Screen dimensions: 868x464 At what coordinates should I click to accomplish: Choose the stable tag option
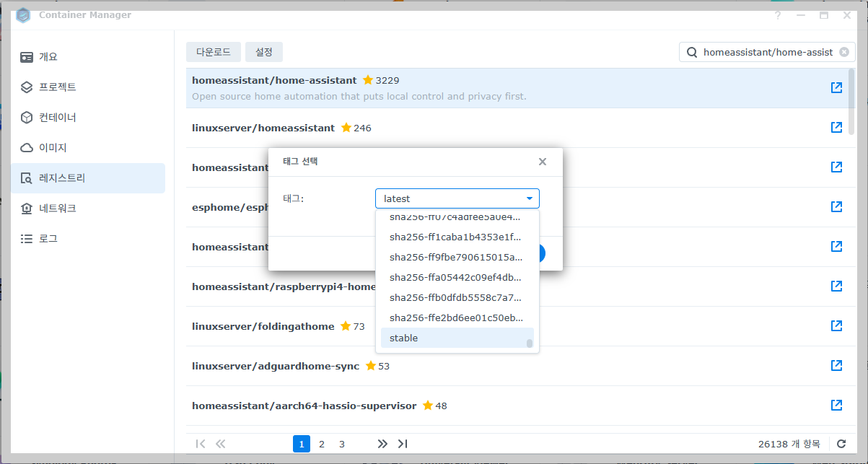pos(457,338)
